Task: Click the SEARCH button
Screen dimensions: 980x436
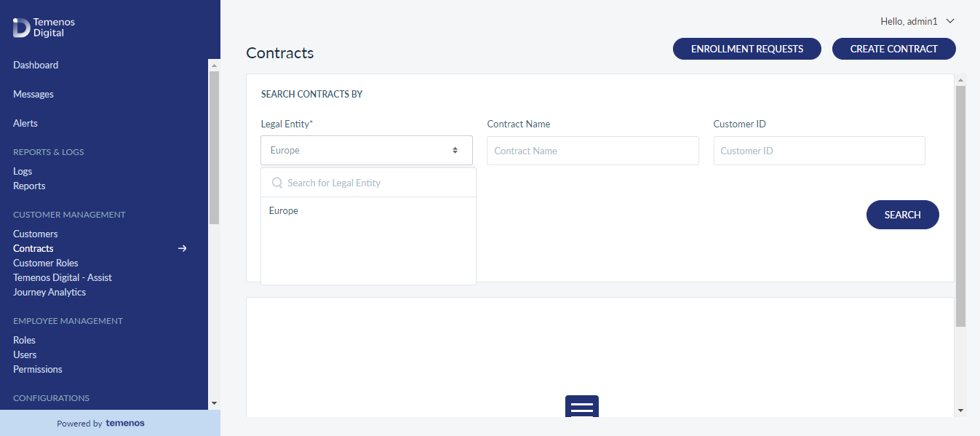Action: click(903, 215)
